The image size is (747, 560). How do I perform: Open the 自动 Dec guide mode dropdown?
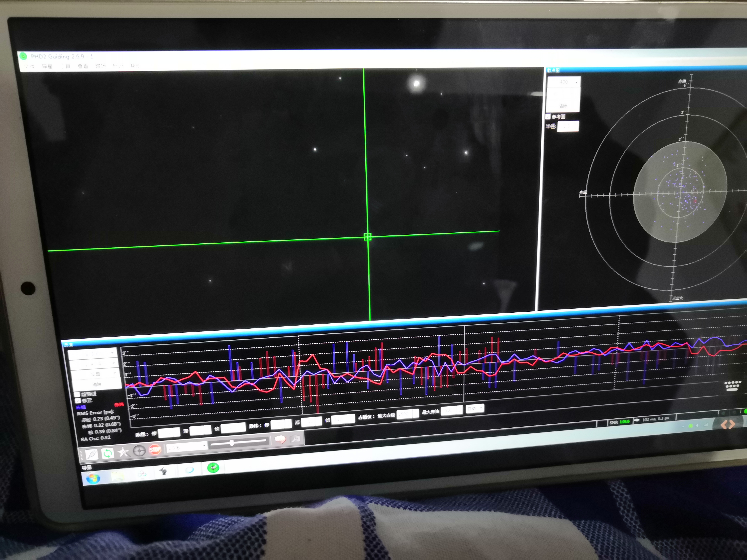tap(475, 408)
